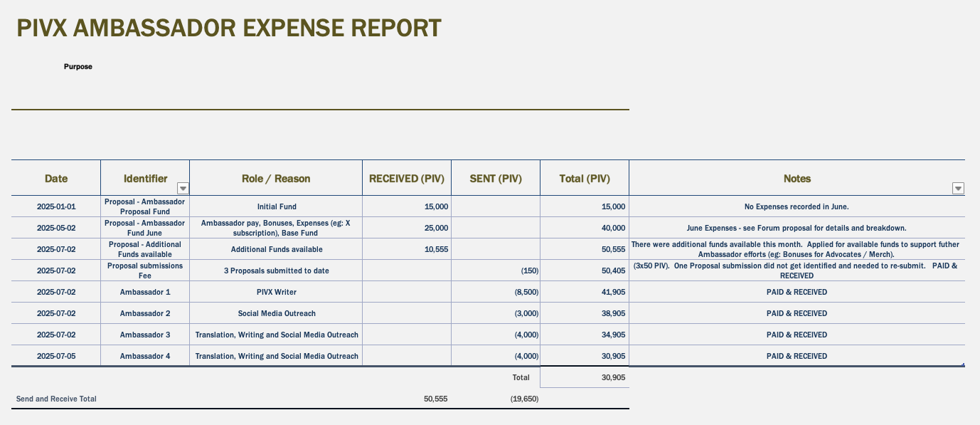Select the 34,905 running total cell

point(585,335)
